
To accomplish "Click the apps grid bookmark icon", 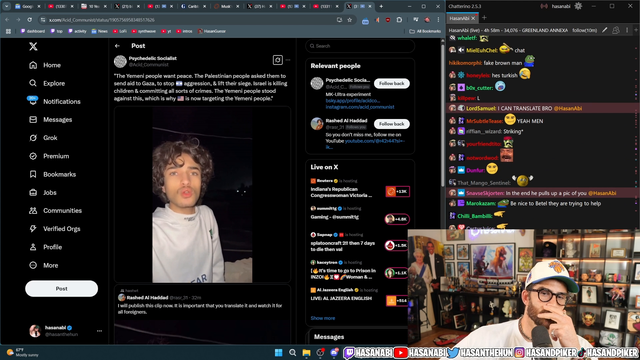I will coord(8,31).
